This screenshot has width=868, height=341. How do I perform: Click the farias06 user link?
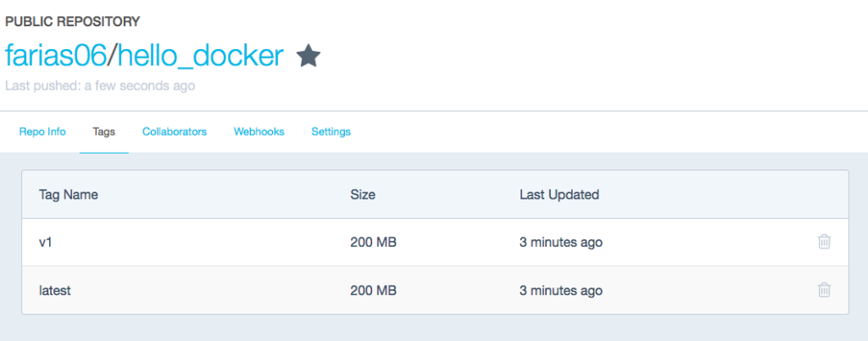click(55, 56)
